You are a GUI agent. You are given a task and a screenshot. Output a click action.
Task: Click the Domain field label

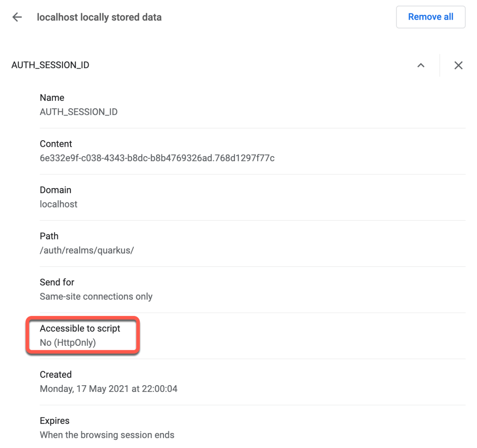click(55, 190)
